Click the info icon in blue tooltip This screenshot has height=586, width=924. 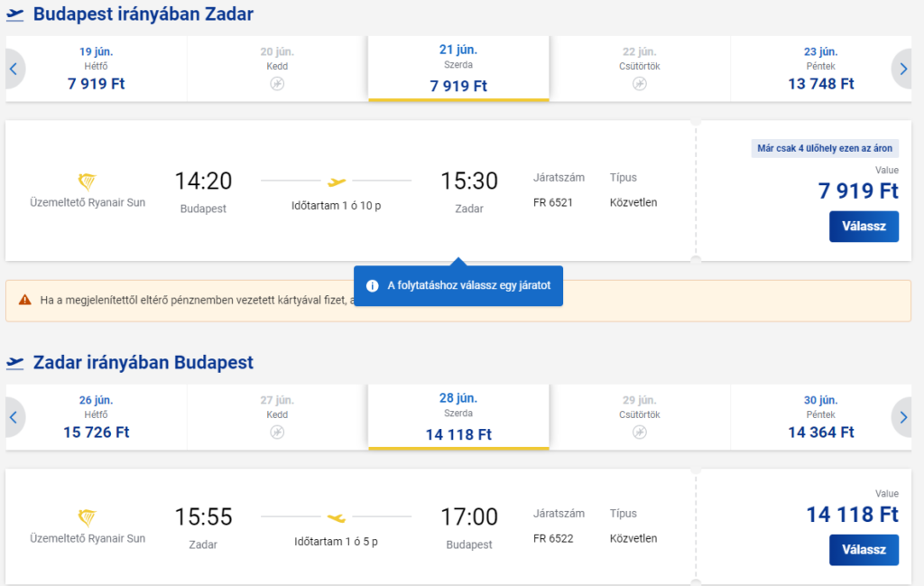pos(373,286)
